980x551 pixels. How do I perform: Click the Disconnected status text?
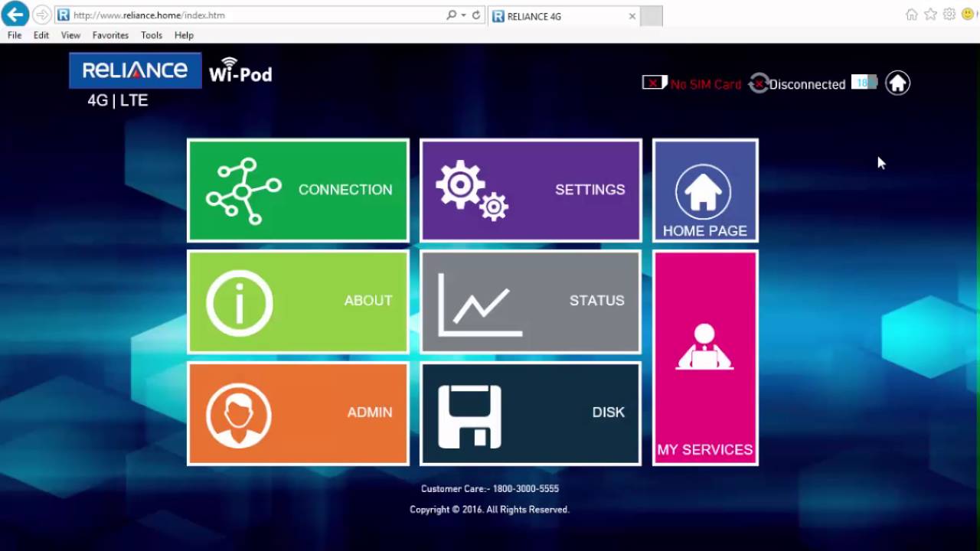pyautogui.click(x=807, y=84)
